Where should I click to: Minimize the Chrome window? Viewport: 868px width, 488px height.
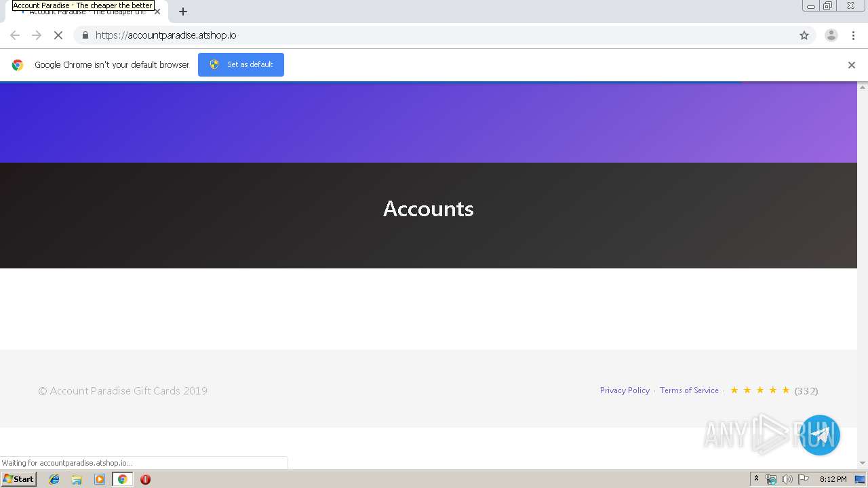811,6
